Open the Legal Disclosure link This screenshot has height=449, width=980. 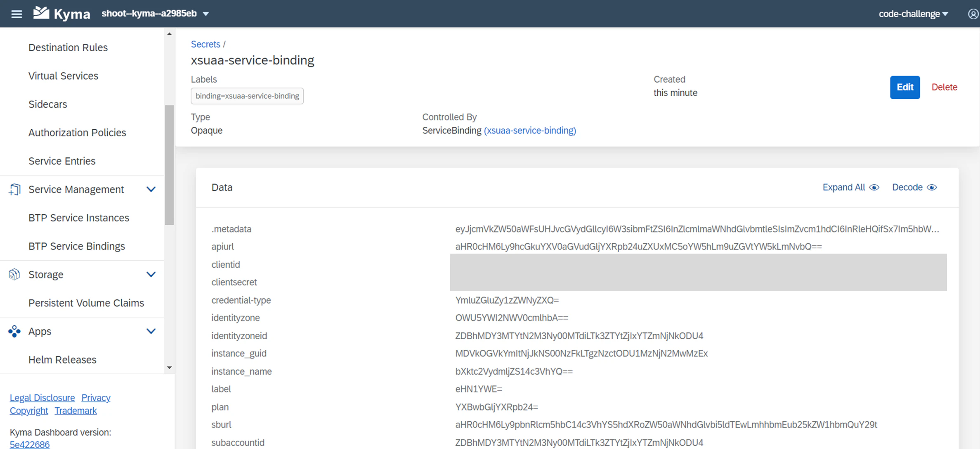(x=42, y=398)
